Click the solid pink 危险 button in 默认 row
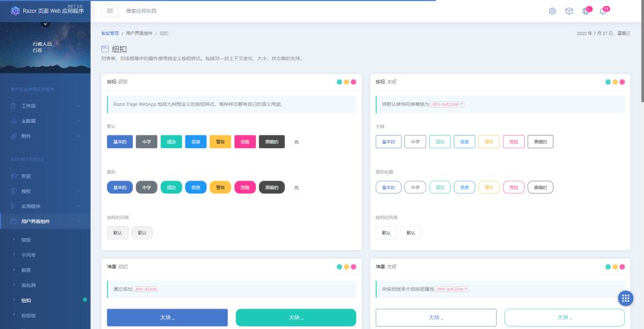Viewport: 644px width, 329px height. pos(245,142)
